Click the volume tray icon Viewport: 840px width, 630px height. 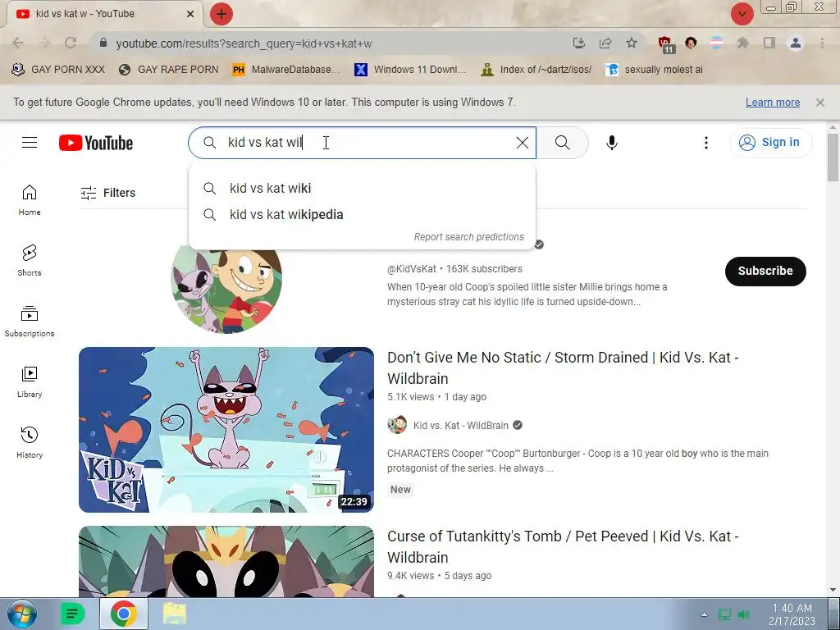pos(743,614)
